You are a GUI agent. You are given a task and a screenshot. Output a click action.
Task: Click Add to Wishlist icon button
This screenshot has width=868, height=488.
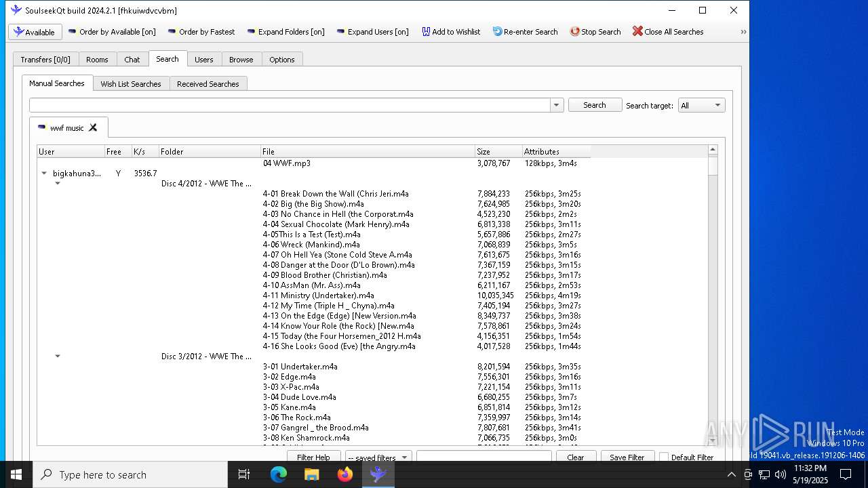coord(451,32)
